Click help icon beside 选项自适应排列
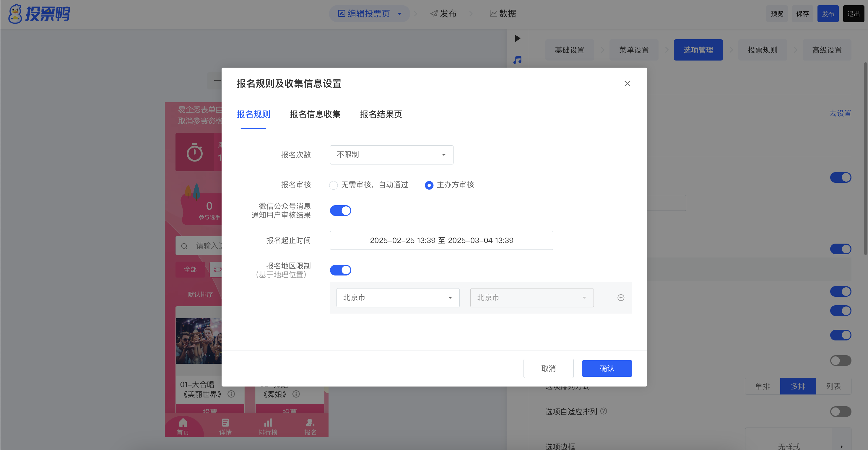The height and width of the screenshot is (450, 868). click(604, 411)
